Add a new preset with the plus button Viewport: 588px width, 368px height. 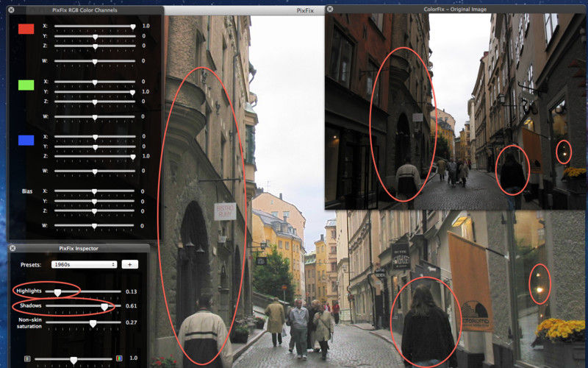[130, 264]
